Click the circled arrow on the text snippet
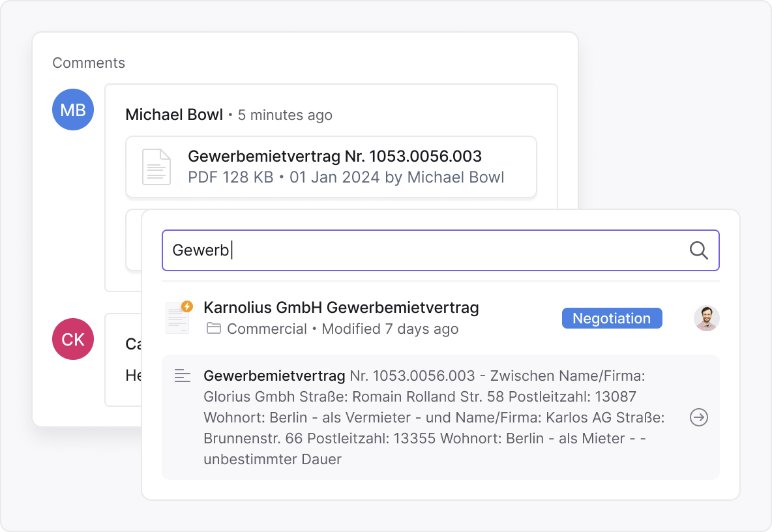The height and width of the screenshot is (532, 772). [698, 417]
